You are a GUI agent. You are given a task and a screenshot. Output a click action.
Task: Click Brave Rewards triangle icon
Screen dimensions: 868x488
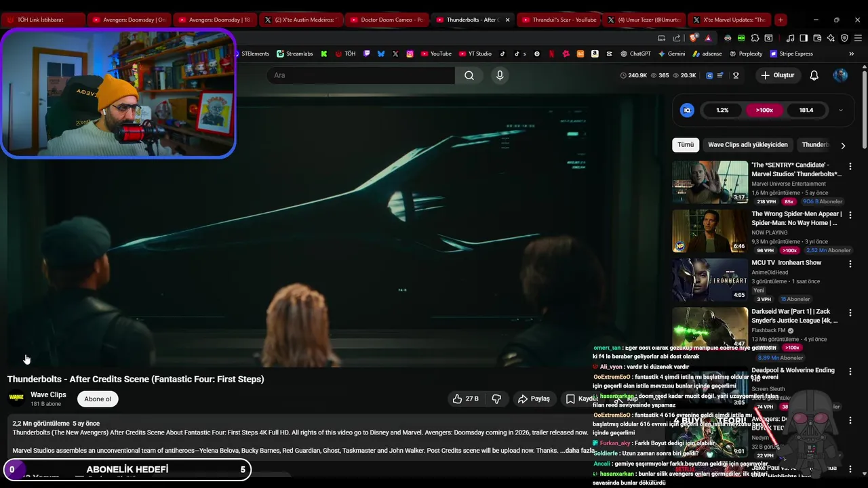pyautogui.click(x=708, y=38)
